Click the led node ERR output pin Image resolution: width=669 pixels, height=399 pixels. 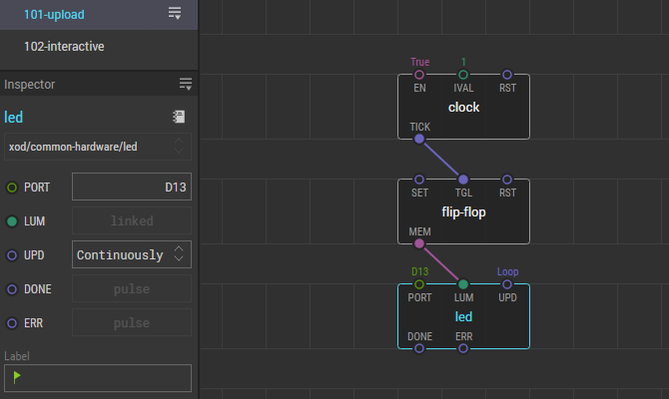[x=463, y=349]
